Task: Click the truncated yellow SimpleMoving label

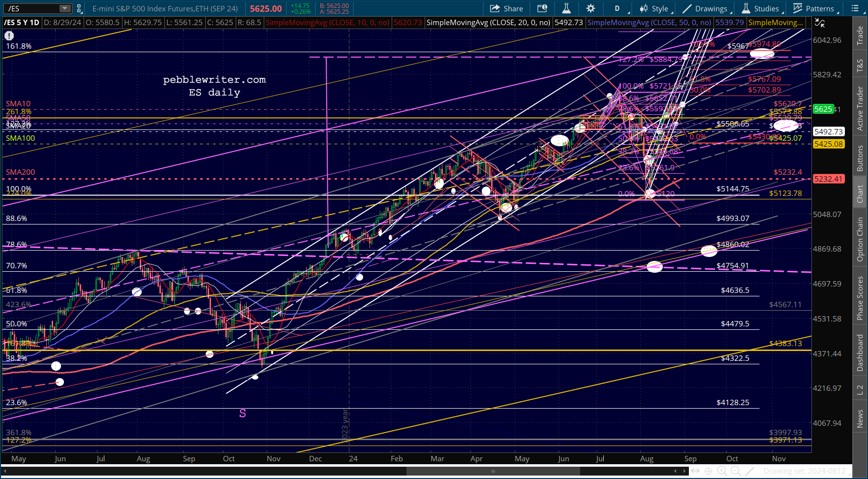Action: pos(776,23)
